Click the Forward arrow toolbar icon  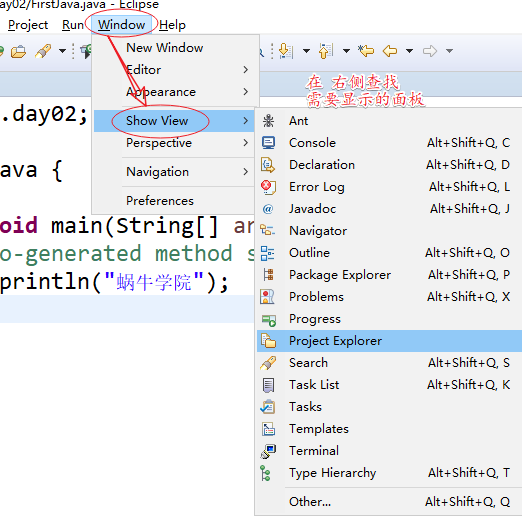(x=430, y=51)
